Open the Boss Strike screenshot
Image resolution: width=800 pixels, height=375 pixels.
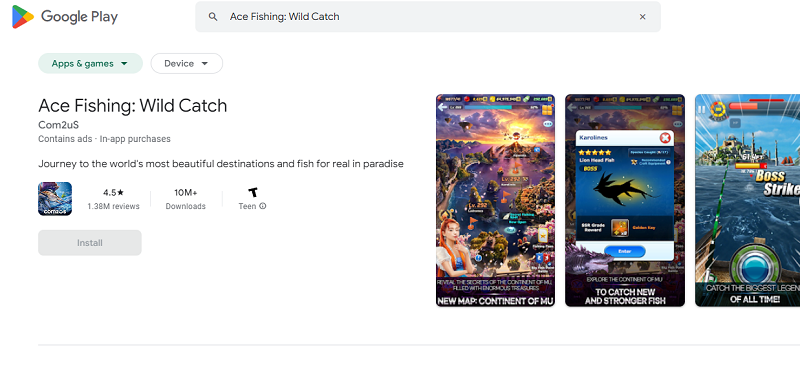click(747, 201)
